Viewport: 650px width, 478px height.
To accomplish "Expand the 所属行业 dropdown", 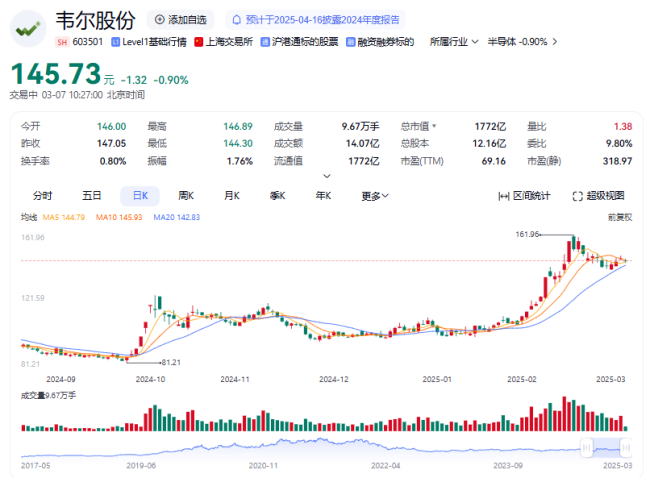I will click(454, 42).
